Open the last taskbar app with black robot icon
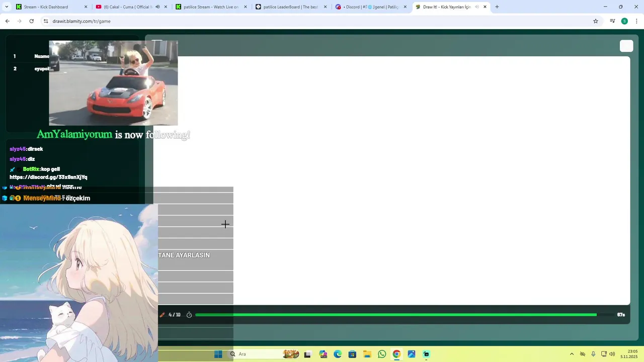The image size is (644, 362). pyautogui.click(x=426, y=354)
